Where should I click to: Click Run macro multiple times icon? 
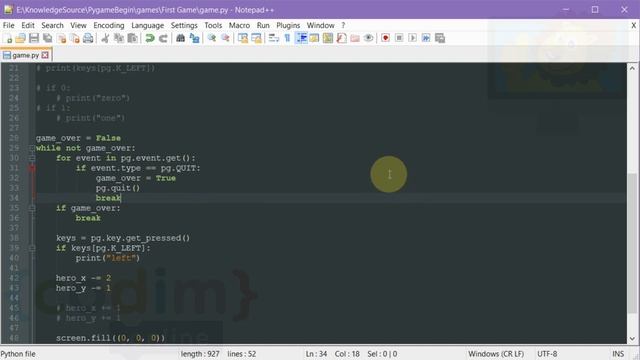coord(426,38)
